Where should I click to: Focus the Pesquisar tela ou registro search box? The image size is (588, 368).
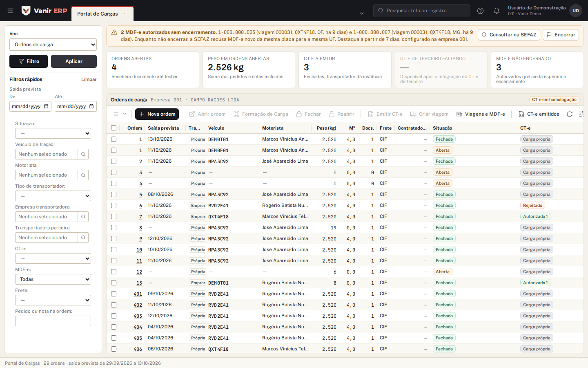click(x=422, y=11)
